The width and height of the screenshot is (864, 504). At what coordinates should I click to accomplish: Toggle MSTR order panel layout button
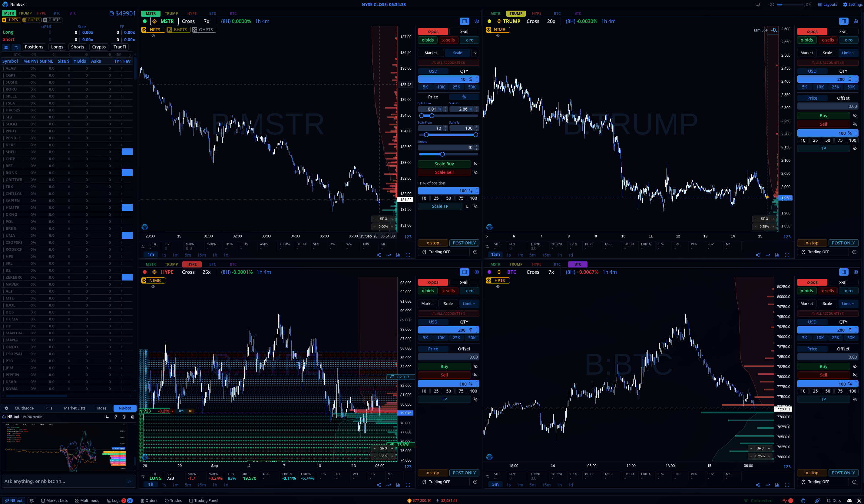(464, 21)
